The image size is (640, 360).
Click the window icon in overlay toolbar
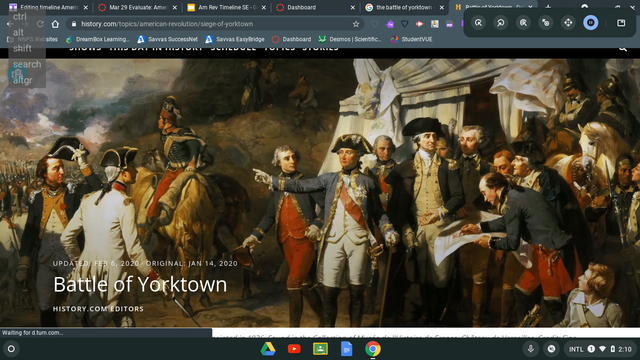[621, 23]
